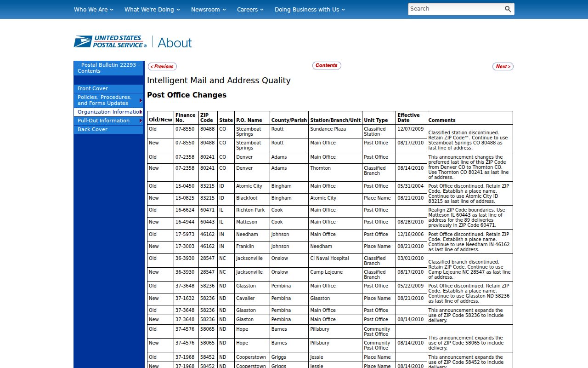
Task: Click the search magnifier icon
Action: 508,9
